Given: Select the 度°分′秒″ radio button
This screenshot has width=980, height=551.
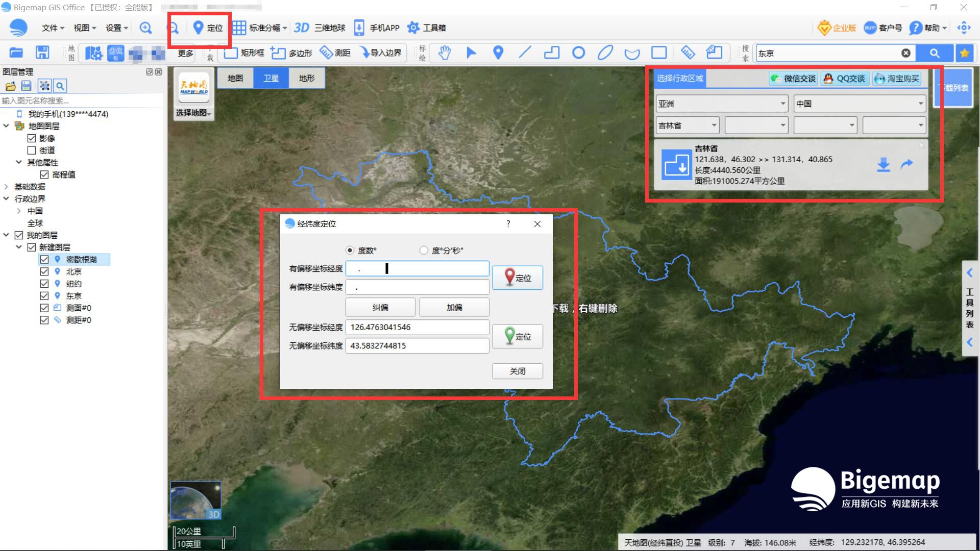Looking at the screenshot, I should [424, 251].
